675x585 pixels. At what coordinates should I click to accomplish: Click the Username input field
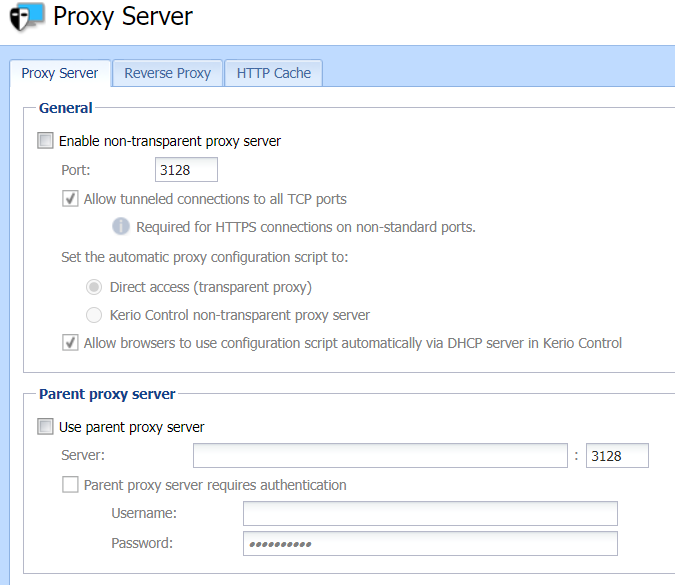pyautogui.click(x=430, y=514)
